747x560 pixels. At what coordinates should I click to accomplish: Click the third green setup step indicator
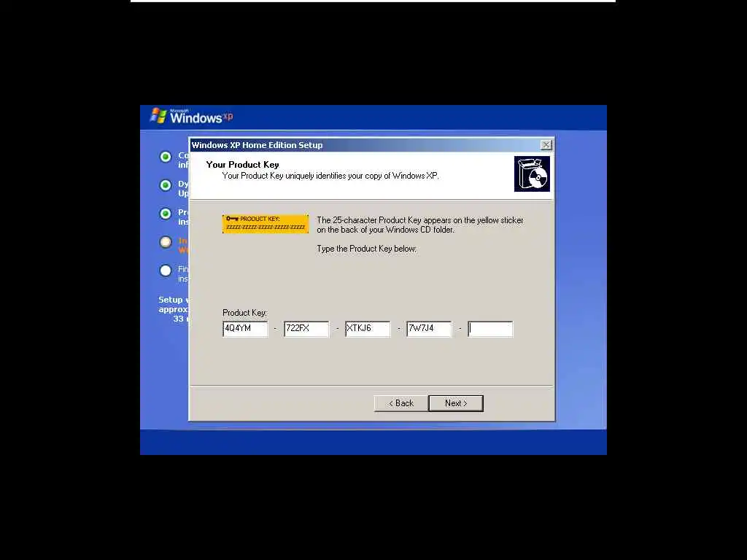coord(166,214)
